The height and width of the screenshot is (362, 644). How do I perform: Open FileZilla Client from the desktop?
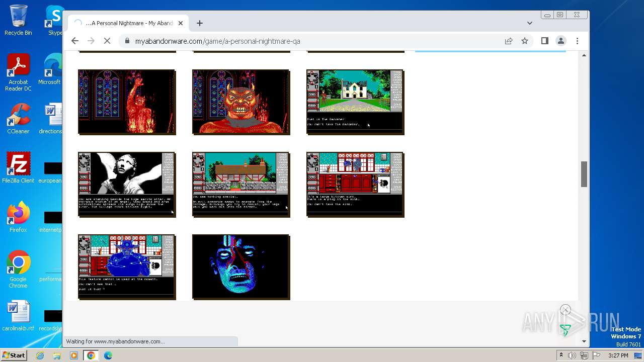click(18, 167)
